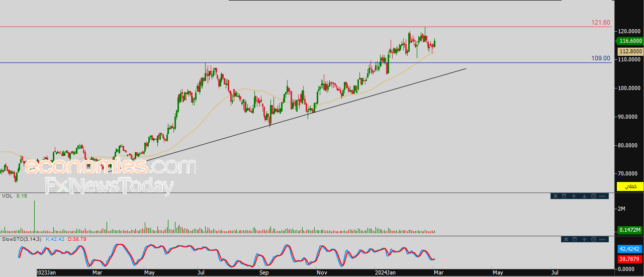Click the Sep date axis label
Image resolution: width=644 pixels, height=277 pixels.
(264, 272)
